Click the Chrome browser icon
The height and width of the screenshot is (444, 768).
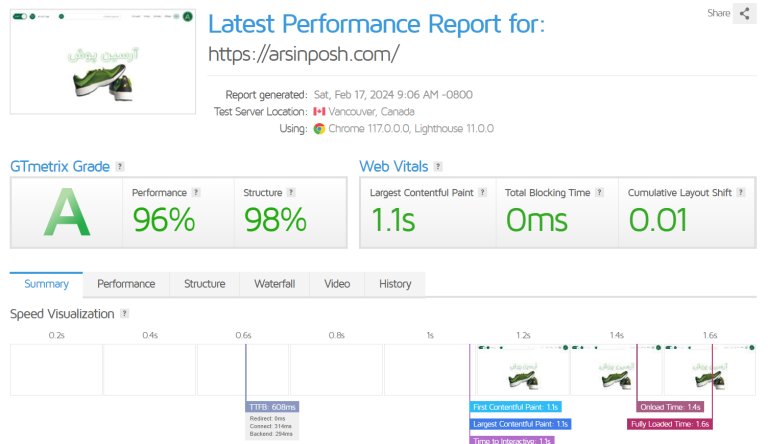click(319, 129)
